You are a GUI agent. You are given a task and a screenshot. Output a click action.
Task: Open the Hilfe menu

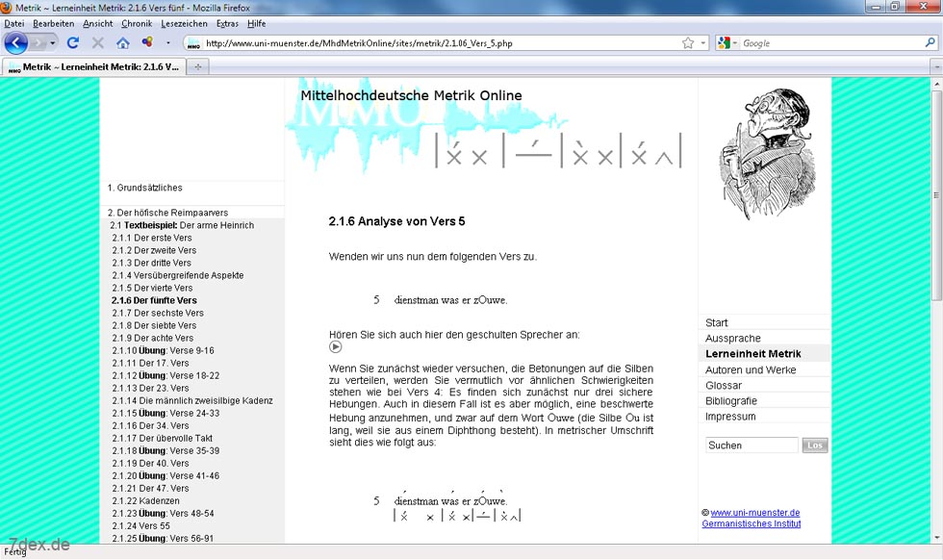(x=256, y=23)
